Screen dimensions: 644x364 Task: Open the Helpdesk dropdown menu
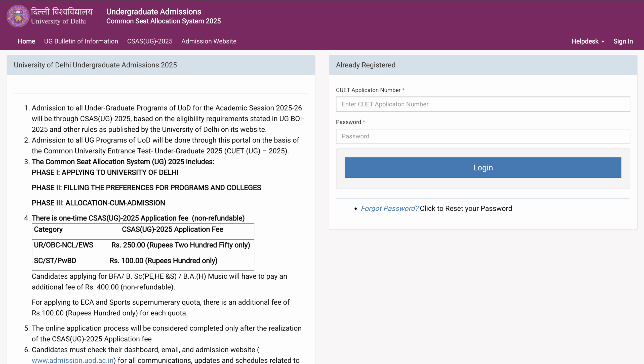pos(588,41)
